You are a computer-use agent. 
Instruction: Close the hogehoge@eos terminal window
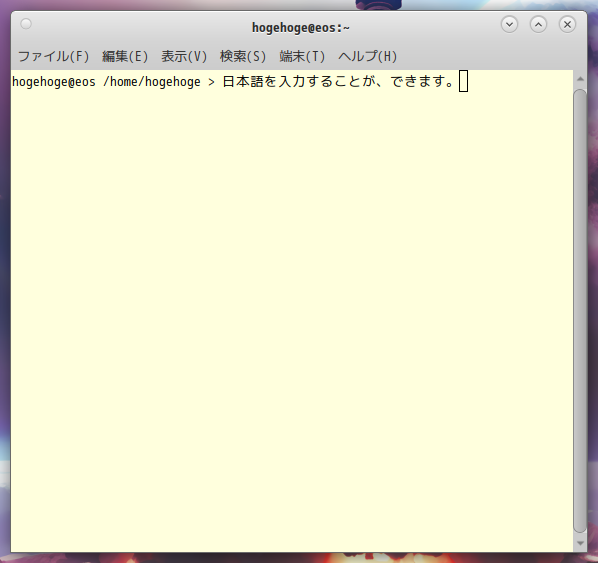[567, 24]
